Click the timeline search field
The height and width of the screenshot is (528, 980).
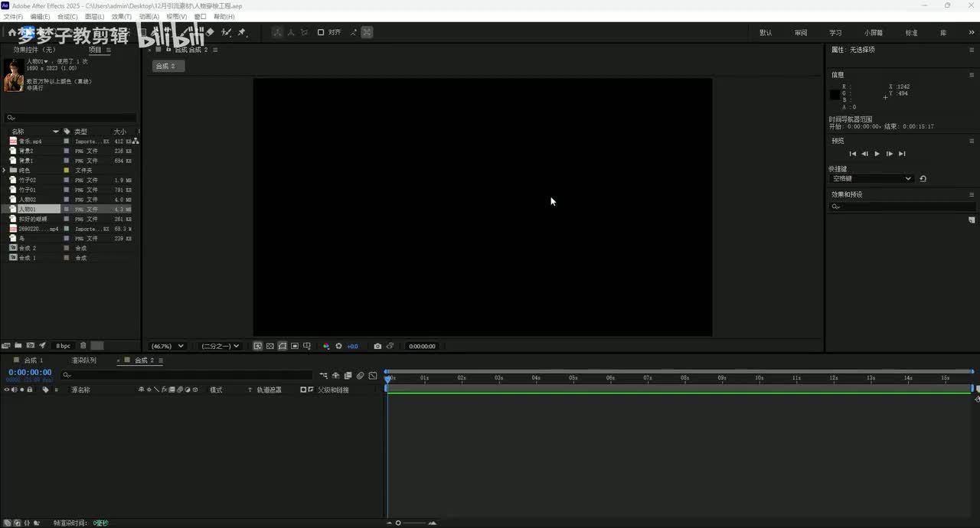187,375
